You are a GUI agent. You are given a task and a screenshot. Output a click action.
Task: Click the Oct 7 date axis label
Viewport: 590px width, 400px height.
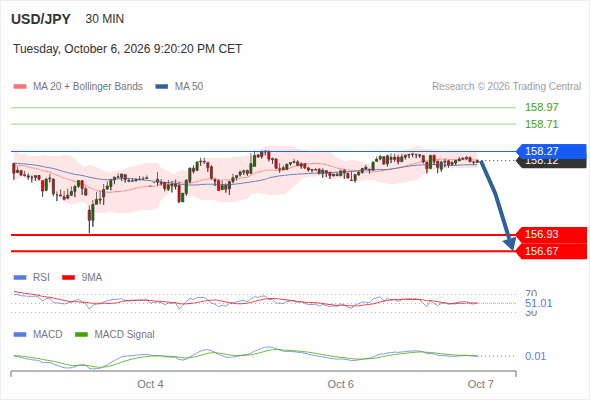pyautogui.click(x=481, y=384)
